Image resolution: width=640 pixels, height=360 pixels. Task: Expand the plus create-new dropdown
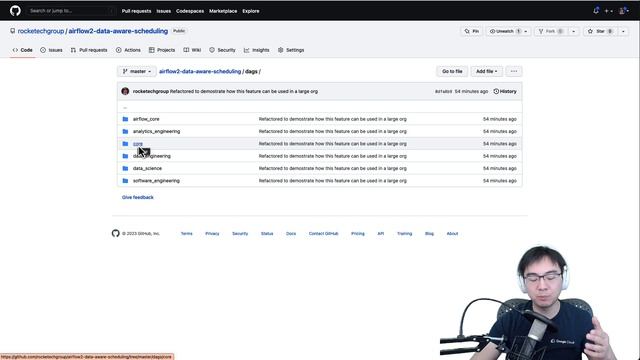(x=609, y=11)
